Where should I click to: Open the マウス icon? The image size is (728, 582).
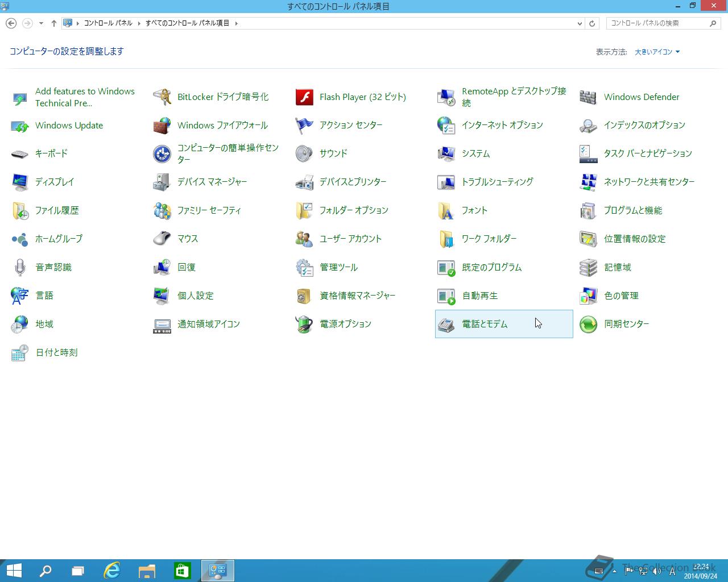(162, 239)
